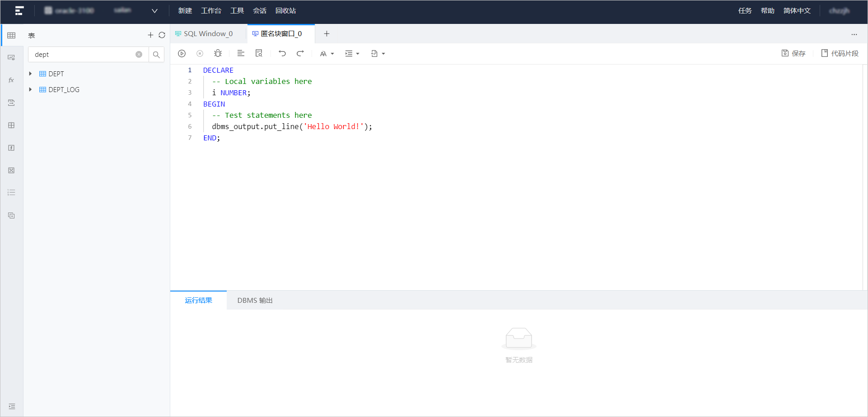Clear the dept search text
The width and height of the screenshot is (868, 417).
click(x=139, y=55)
